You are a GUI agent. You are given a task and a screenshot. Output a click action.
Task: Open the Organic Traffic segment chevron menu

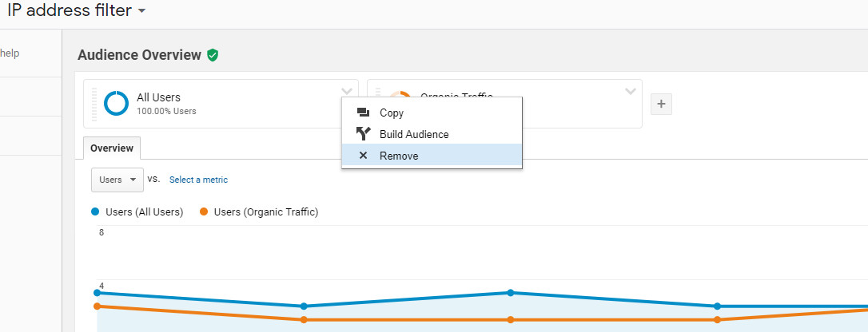[x=631, y=91]
